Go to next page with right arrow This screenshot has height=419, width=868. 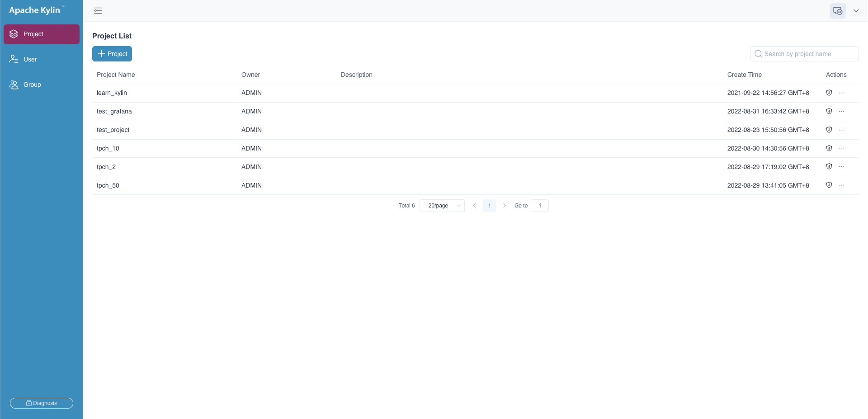505,206
